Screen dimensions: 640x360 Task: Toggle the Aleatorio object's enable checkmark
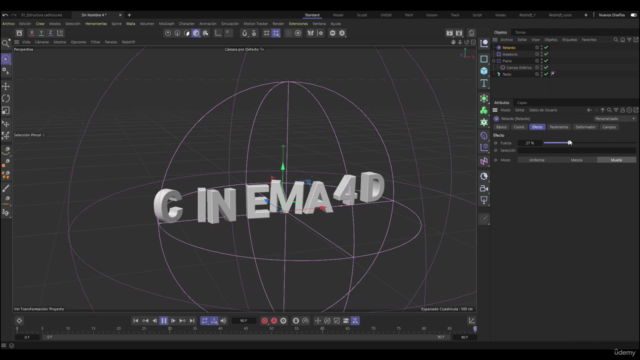tap(546, 54)
